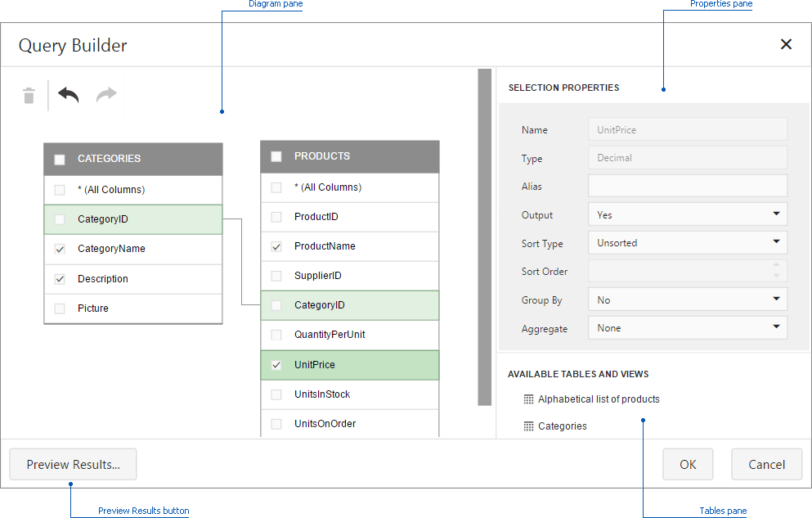Screen dimensions: 812x518
Task: Check the ProductID column in PRODUCTS
Action: [276, 217]
